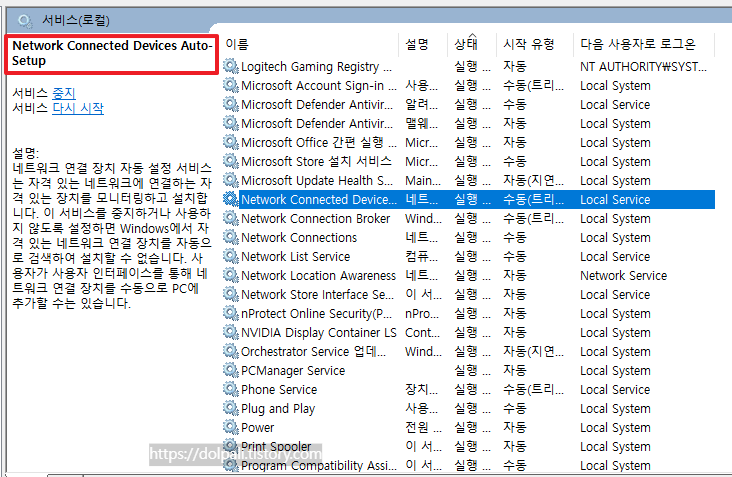Viewport: 732px width, 477px height.
Task: Select the Network Location Awareness gear icon
Action: (x=231, y=275)
